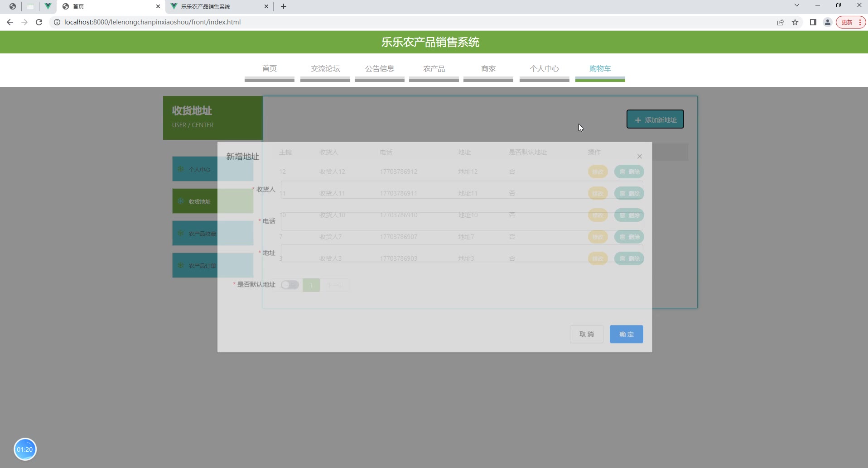The width and height of the screenshot is (868, 468).
Task: Select the sidebar 收货地址 menu item
Action: [x=212, y=201]
